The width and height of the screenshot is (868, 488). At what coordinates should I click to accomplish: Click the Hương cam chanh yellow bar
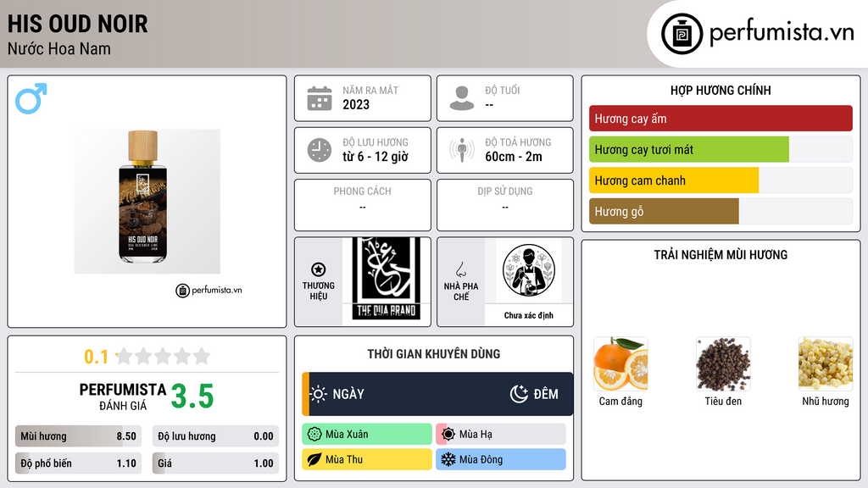[x=674, y=180]
